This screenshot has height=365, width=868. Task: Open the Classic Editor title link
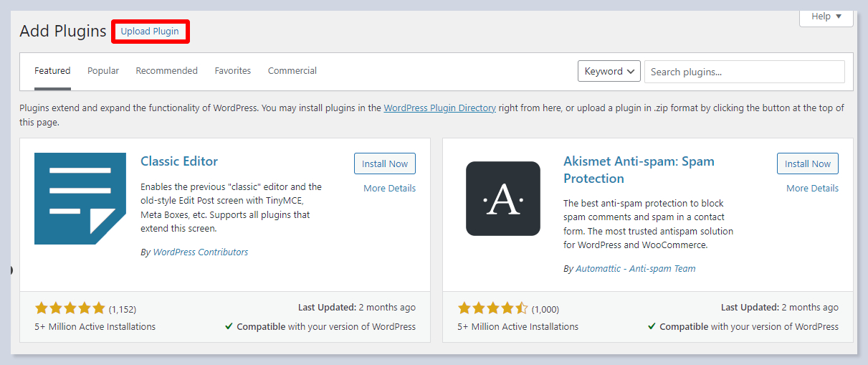pos(179,161)
